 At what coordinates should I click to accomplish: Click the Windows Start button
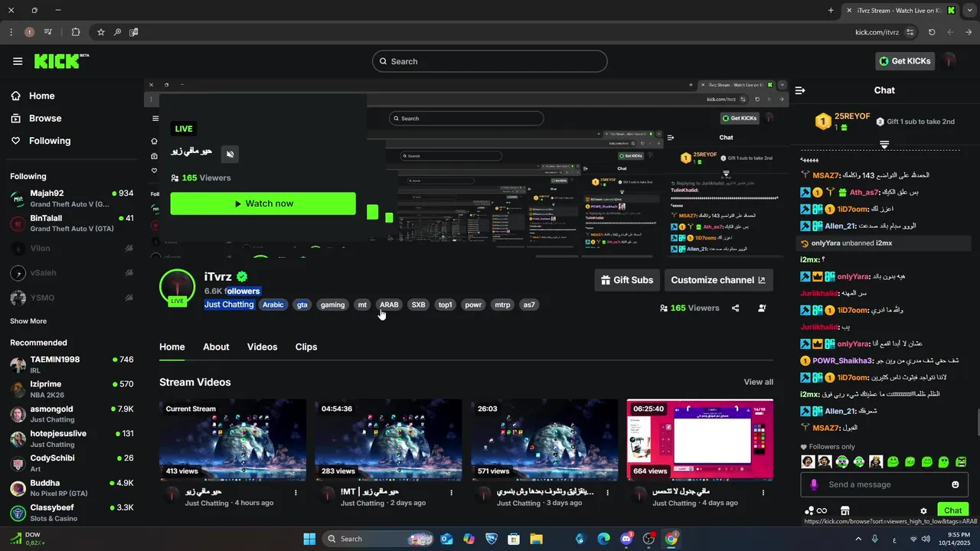point(309,539)
